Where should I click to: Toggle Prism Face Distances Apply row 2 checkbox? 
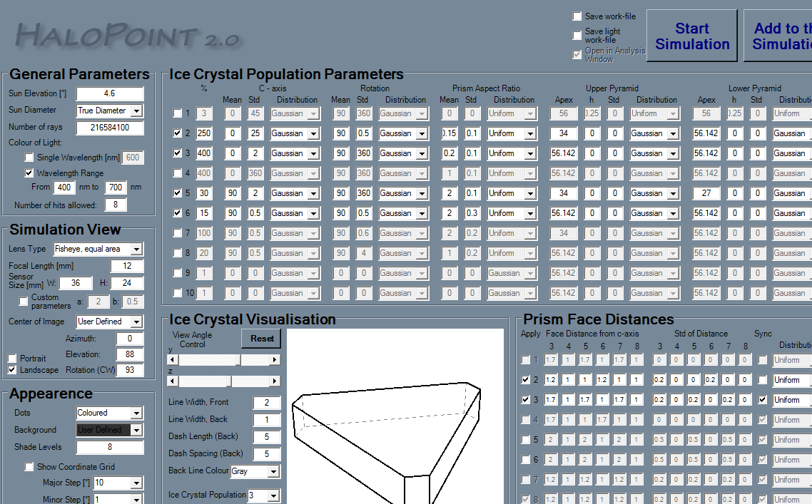click(x=526, y=380)
